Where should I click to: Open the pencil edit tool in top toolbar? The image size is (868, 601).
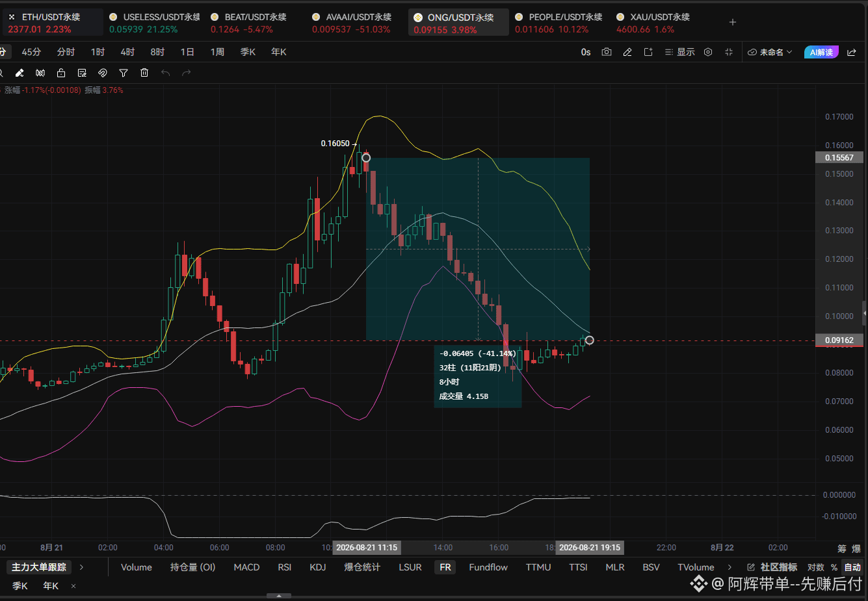click(x=627, y=52)
